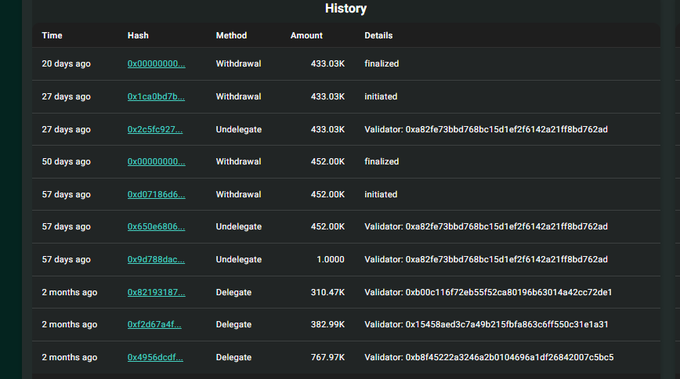This screenshot has height=379, width=680.
Task: Select Delegate method in 310.47K row
Action: 234,293
